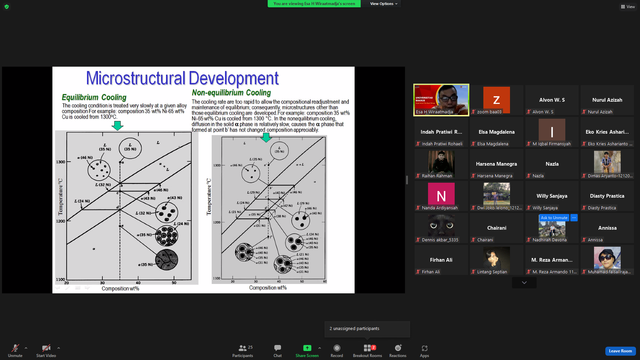Click the shared-screen panel divider handle
This screenshot has height=360, width=640.
[x=407, y=180]
